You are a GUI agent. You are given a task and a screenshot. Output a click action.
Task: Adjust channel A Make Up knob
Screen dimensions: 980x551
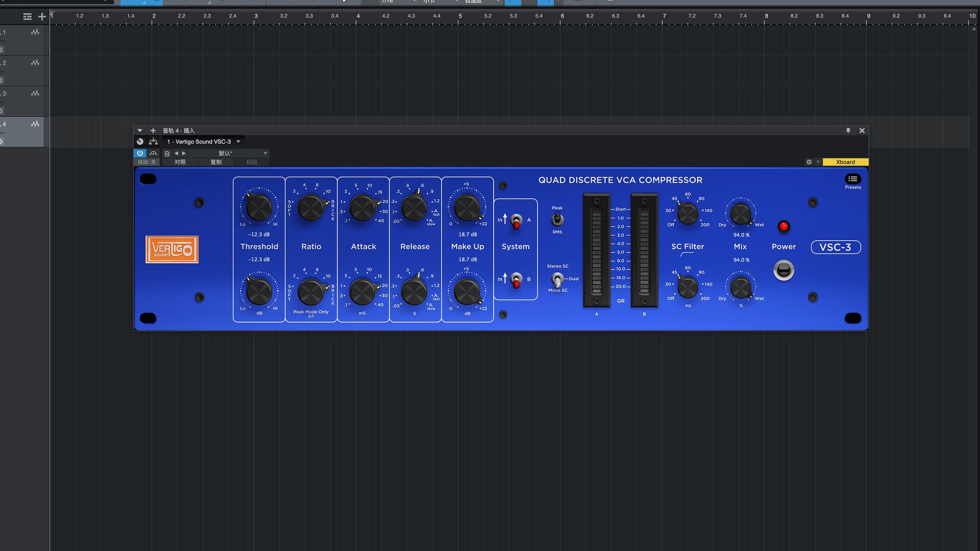pyautogui.click(x=467, y=208)
